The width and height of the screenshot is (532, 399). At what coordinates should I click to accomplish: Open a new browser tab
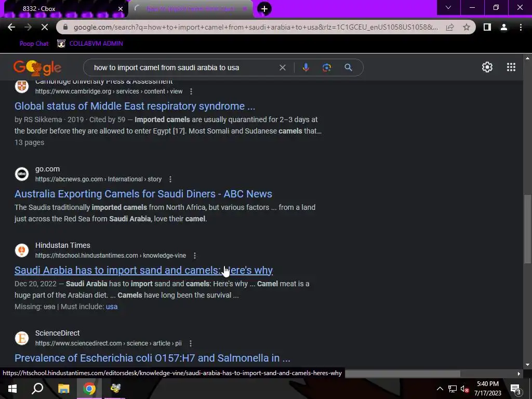[264, 9]
